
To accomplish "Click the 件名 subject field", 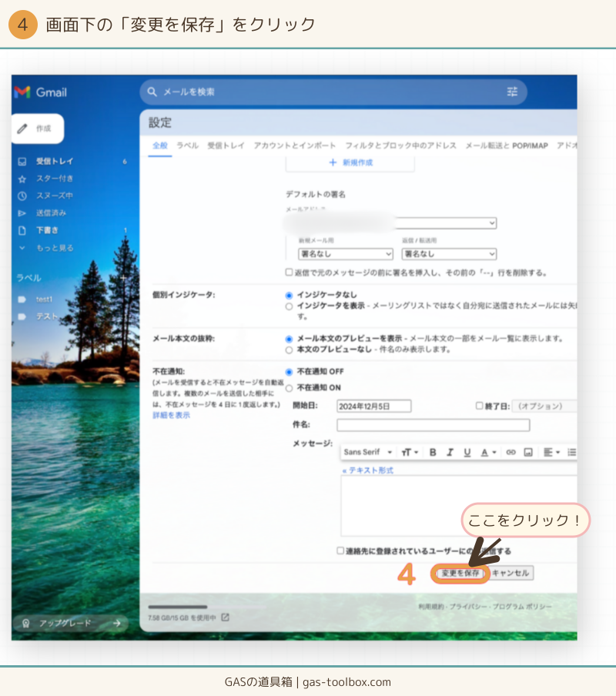I will [434, 425].
